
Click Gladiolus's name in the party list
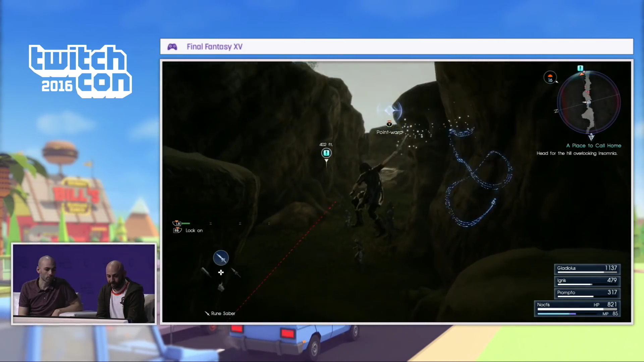coord(566,268)
